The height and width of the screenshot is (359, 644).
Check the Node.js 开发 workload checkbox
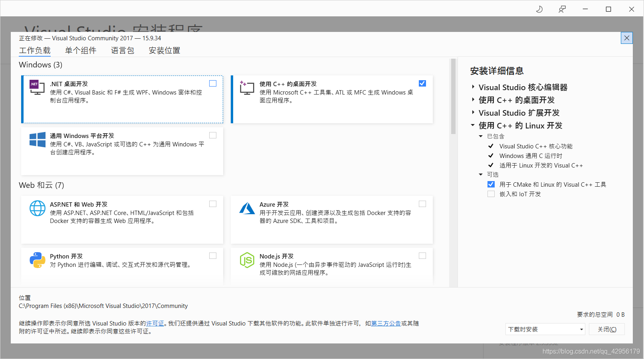coord(422,256)
